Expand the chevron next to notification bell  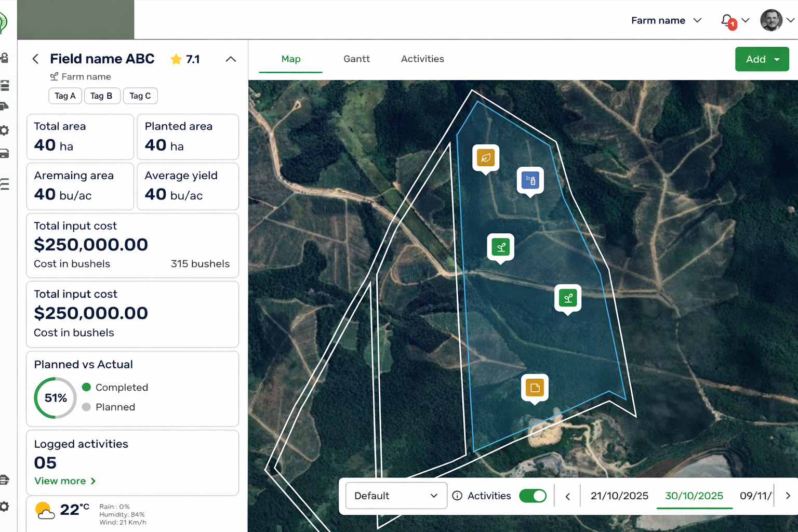[746, 20]
